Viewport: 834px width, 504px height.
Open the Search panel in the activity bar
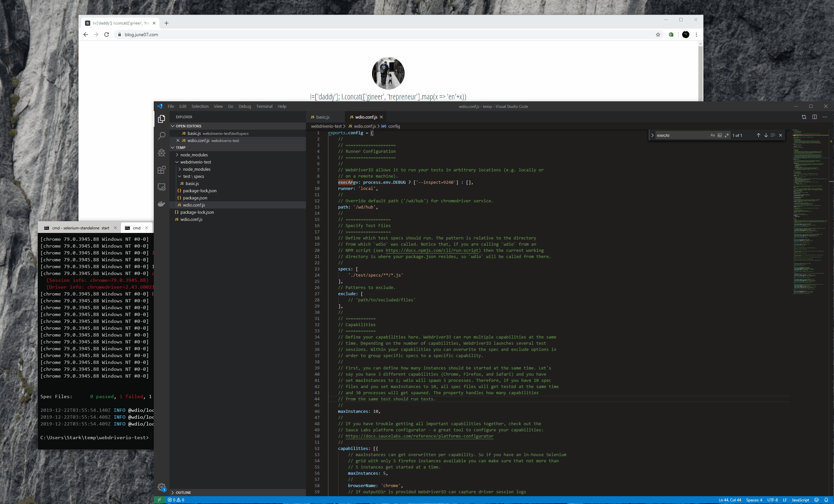point(162,136)
